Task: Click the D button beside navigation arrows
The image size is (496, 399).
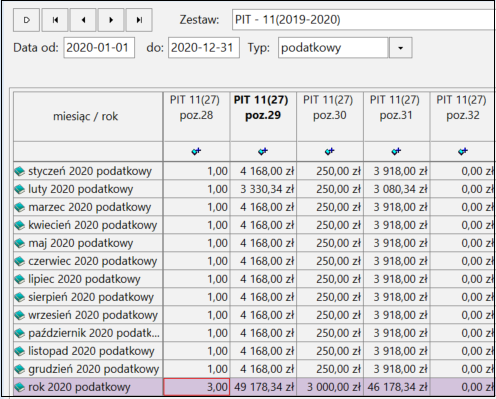Action: [x=27, y=20]
